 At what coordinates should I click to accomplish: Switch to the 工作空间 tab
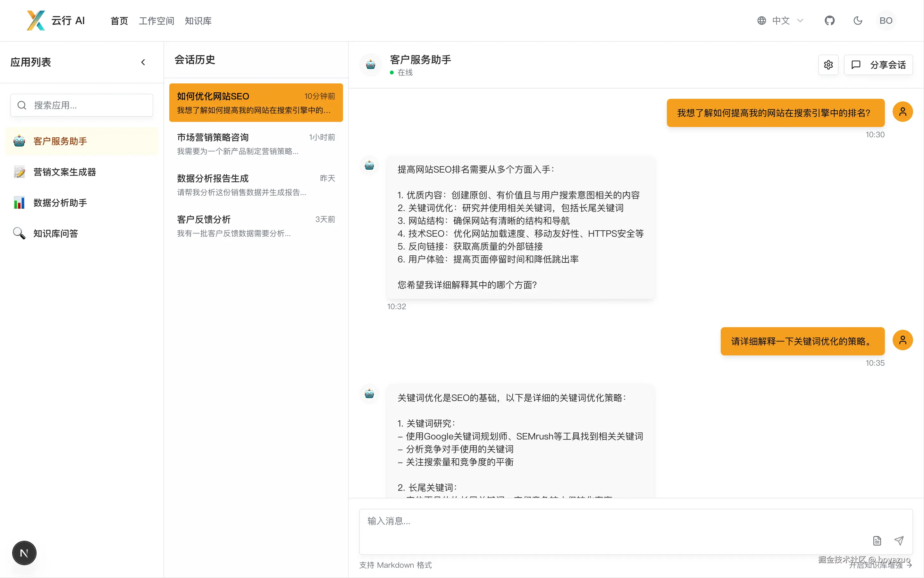[x=156, y=21]
